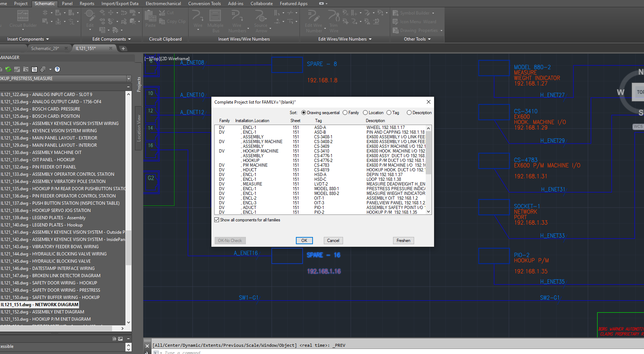Click the green Refresh icon in Project Manager
The height and width of the screenshot is (354, 644).
(8, 69)
